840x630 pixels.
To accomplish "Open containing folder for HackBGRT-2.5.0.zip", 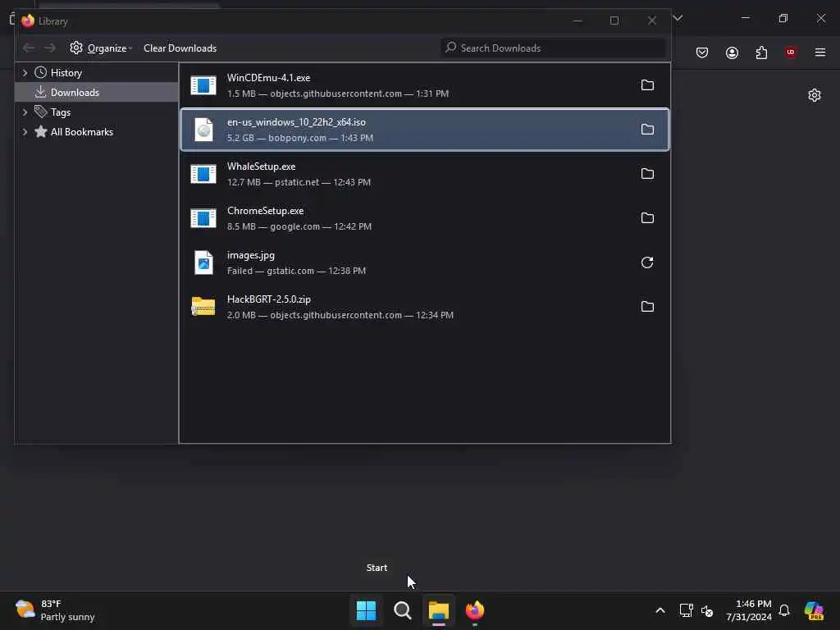I will (647, 307).
